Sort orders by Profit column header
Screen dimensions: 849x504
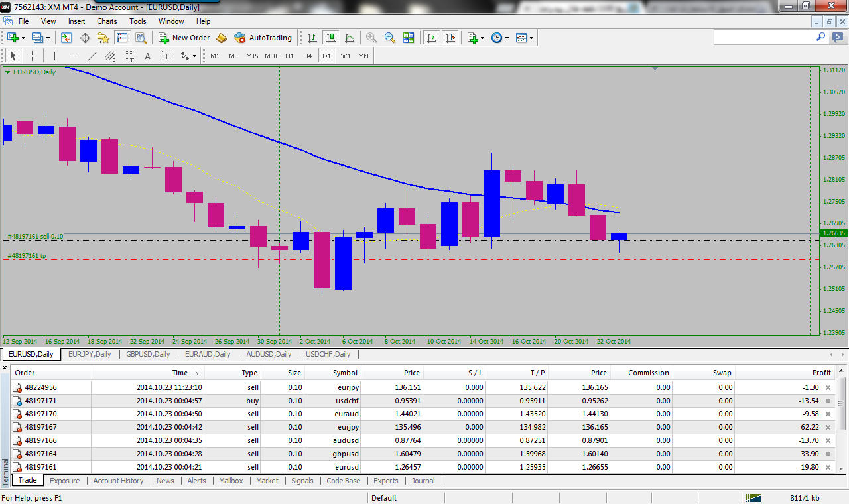coord(785,373)
